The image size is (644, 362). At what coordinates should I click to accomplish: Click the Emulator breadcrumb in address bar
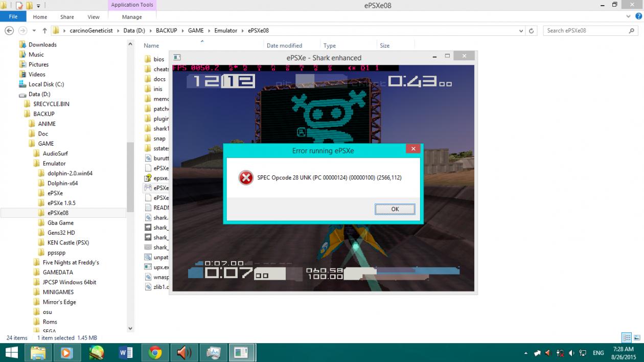225,31
